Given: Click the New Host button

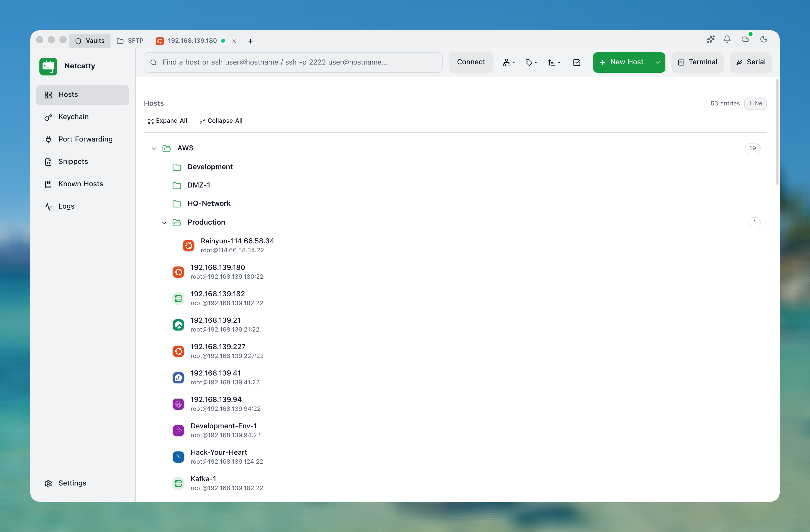Looking at the screenshot, I should coord(621,62).
